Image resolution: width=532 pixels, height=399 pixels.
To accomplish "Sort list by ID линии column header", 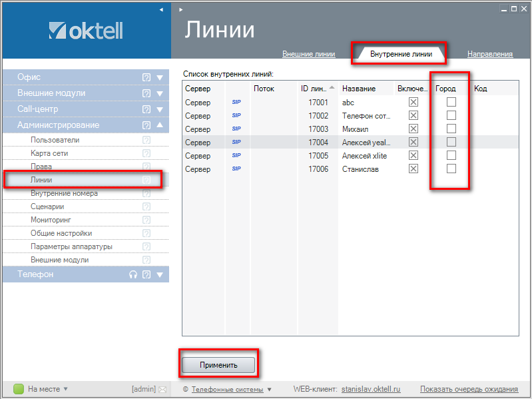I will pos(314,89).
